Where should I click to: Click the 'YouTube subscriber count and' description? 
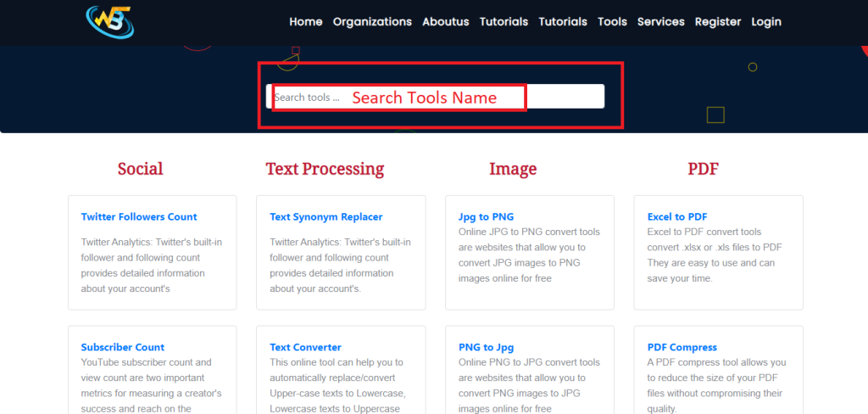151,385
